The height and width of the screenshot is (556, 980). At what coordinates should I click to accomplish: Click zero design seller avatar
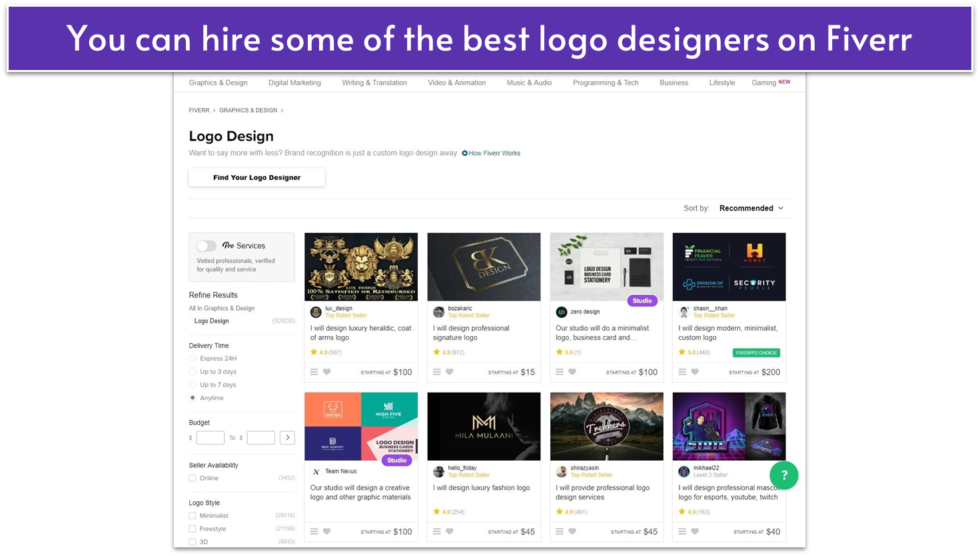561,312
